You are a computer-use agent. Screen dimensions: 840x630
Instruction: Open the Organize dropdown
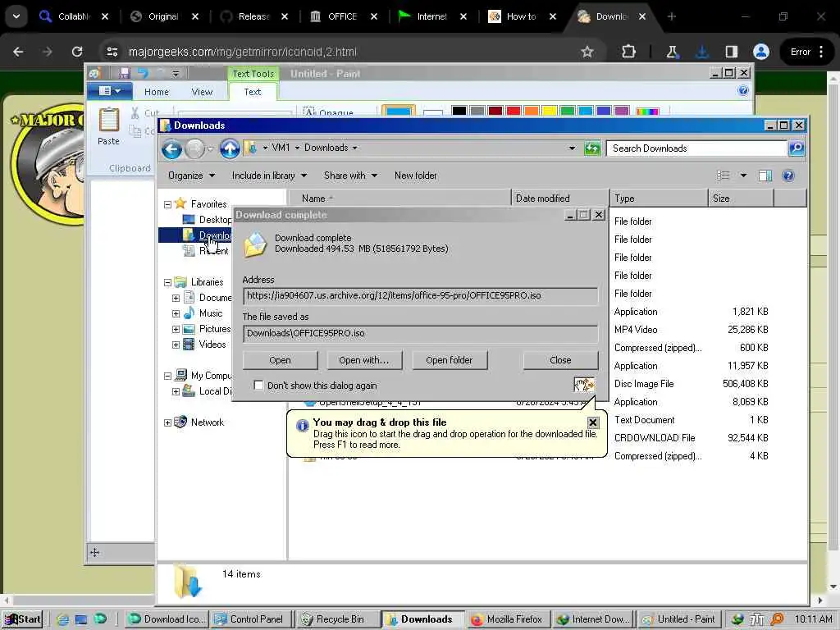point(191,176)
